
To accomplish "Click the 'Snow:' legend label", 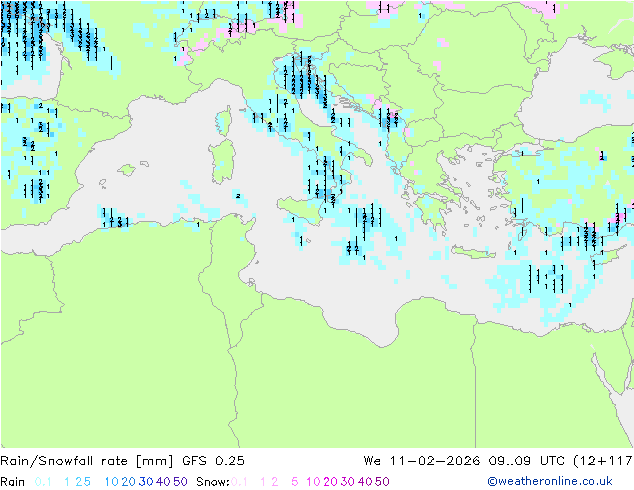I will click(x=213, y=482).
